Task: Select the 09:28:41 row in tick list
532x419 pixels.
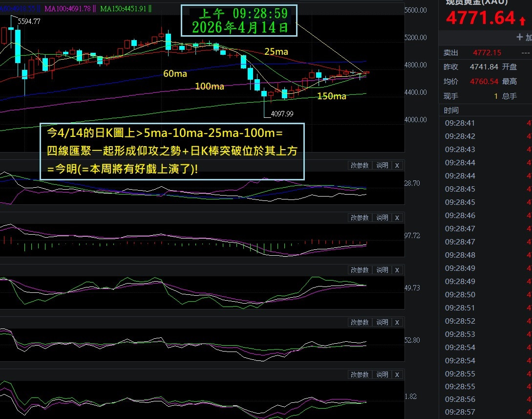Action: 460,123
